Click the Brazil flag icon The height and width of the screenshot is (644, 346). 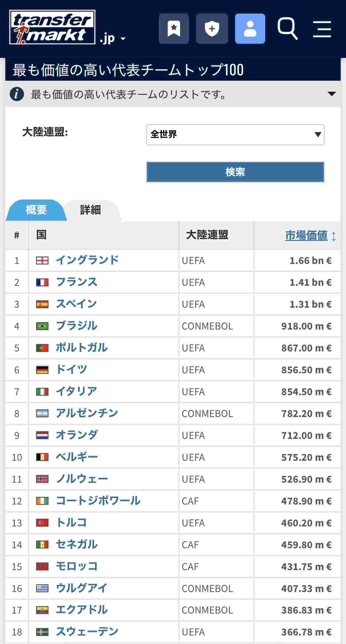tap(42, 326)
